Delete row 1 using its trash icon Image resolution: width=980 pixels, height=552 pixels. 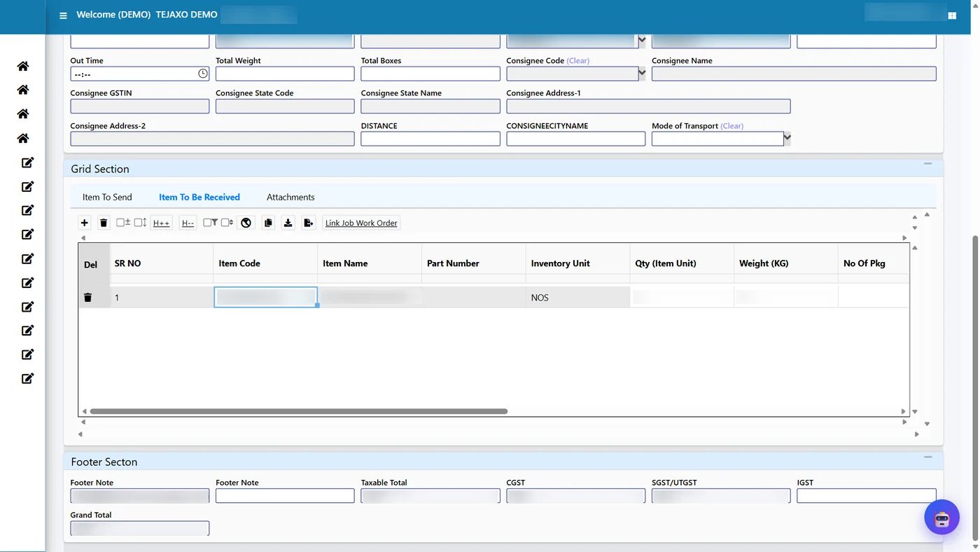[x=87, y=298]
